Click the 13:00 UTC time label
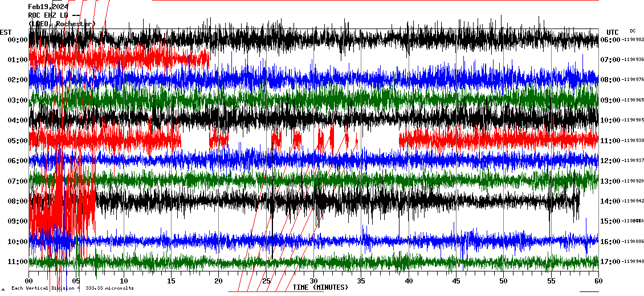644x296 pixels. point(610,181)
